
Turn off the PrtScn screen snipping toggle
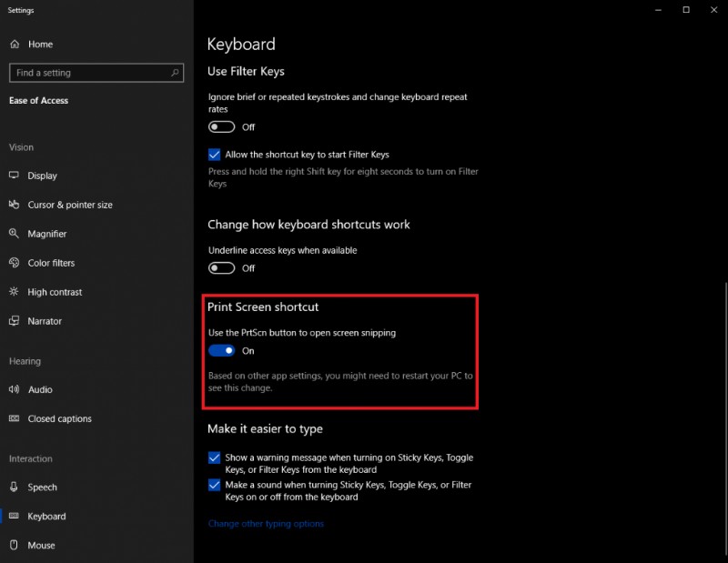[222, 350]
